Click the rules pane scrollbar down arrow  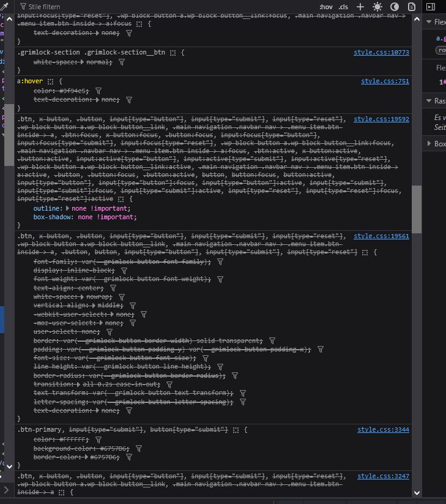[x=417, y=493]
